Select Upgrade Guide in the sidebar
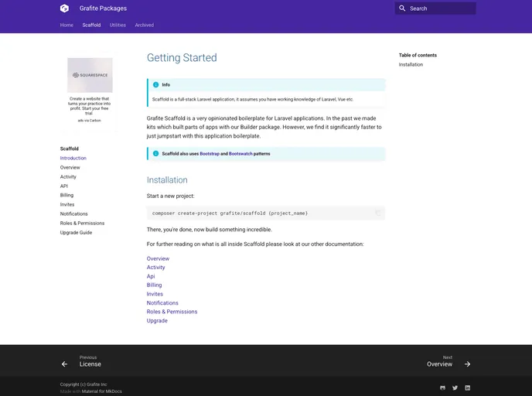 [x=76, y=233]
